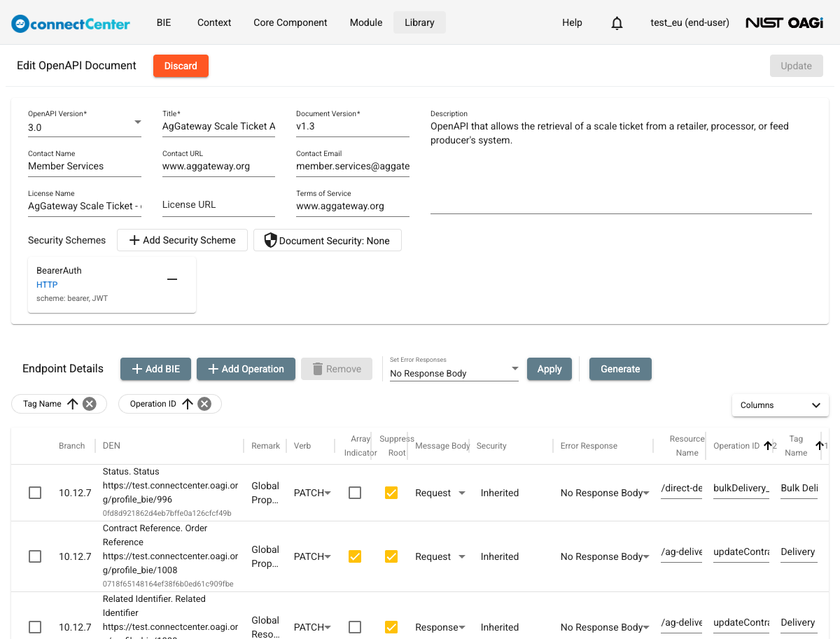Open the HTTP link in BearerAuth card

coord(47,285)
